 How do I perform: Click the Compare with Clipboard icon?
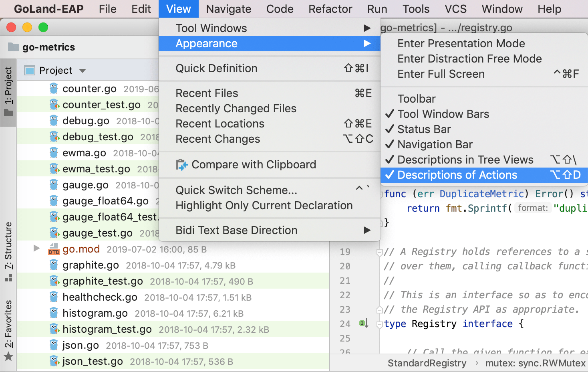coord(182,165)
